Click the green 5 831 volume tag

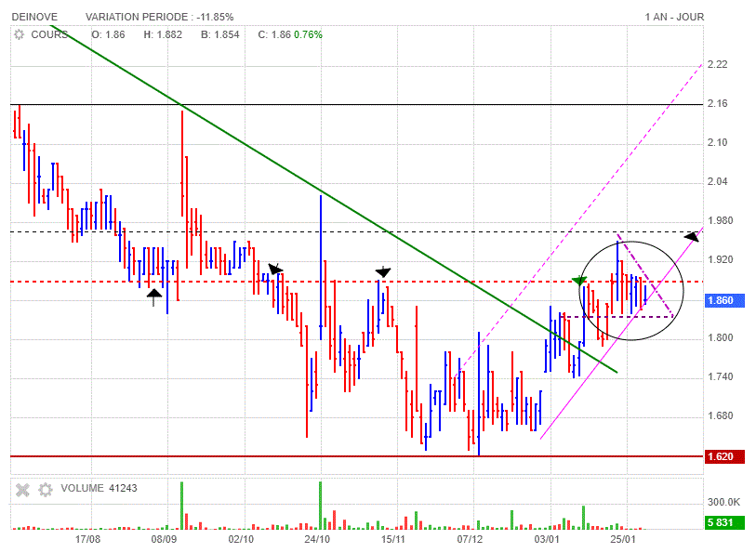(724, 522)
